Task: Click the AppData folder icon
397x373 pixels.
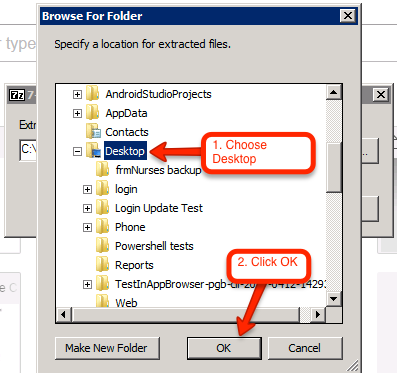Action: pos(92,113)
